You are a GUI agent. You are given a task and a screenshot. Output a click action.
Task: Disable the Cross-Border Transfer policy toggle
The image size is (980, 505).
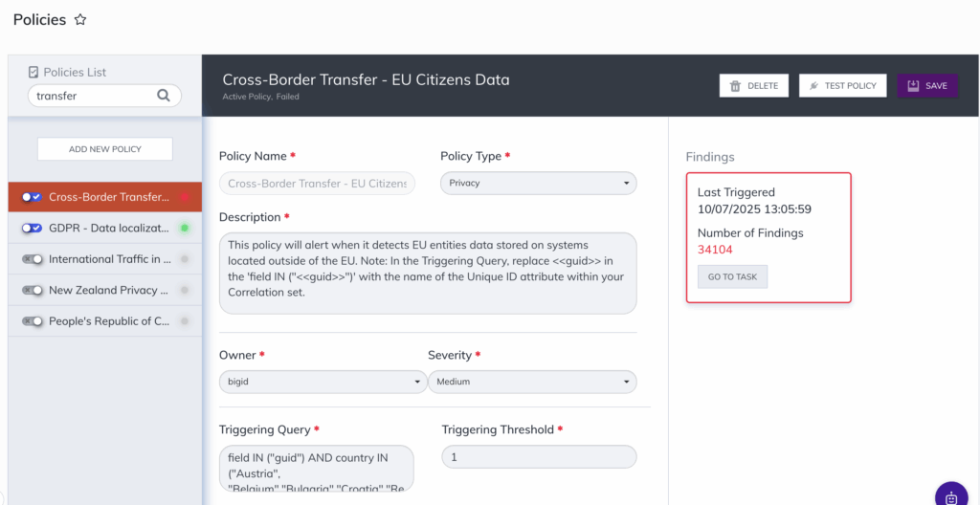33,197
